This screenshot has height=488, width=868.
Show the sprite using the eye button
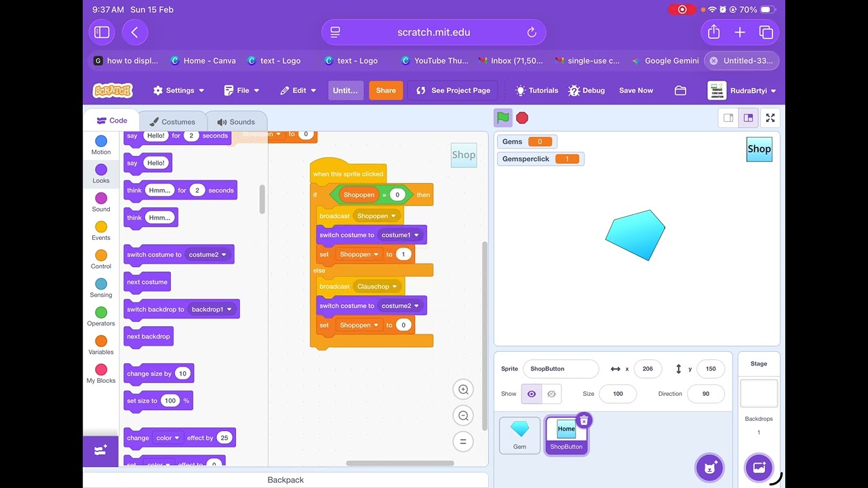[532, 394]
